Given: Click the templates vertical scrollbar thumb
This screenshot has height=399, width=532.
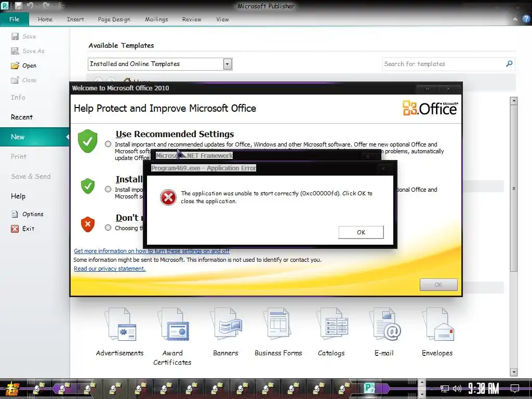Looking at the screenshot, I should click(x=514, y=188).
